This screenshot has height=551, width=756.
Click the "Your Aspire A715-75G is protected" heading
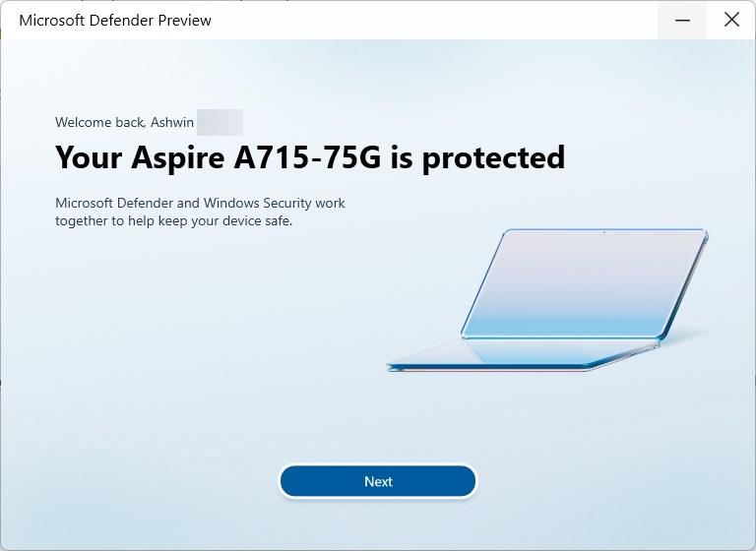tap(310, 158)
